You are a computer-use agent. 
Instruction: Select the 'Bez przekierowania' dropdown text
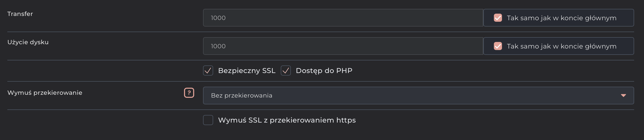[241, 96]
